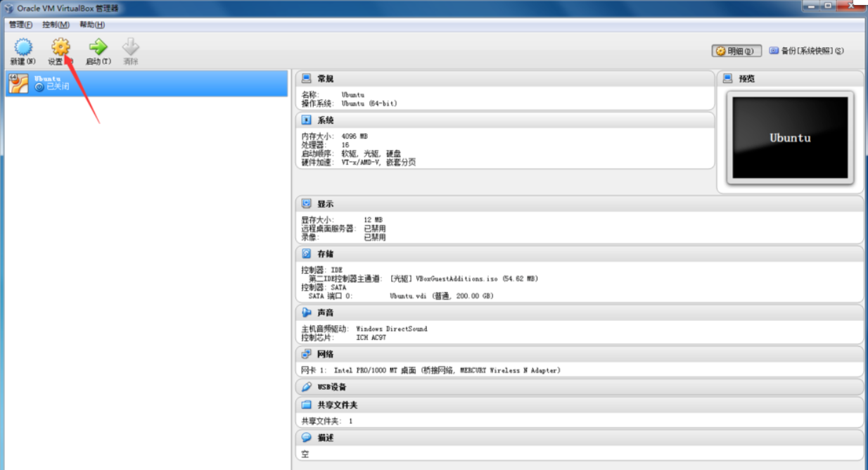
Task: Open the 帮助(H) menu
Action: 92,25
